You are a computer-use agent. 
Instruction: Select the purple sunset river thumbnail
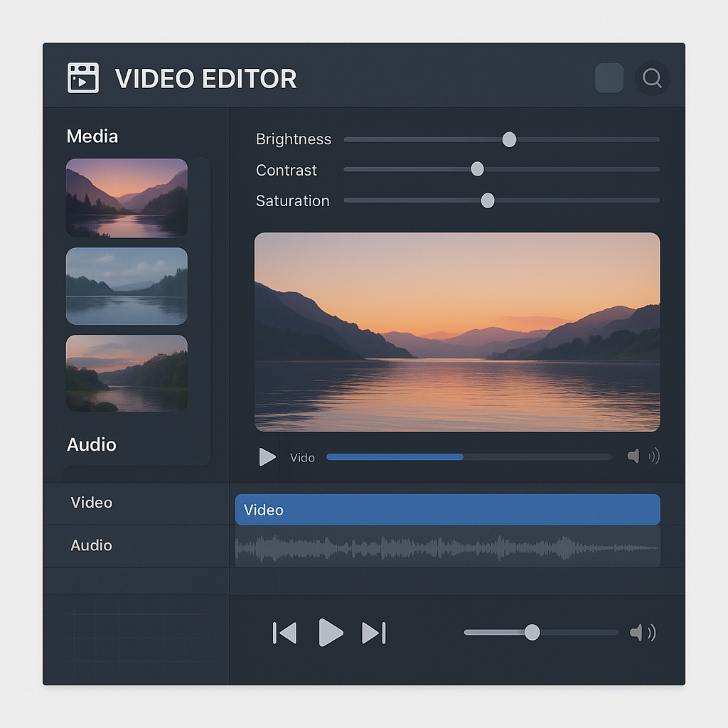pyautogui.click(x=127, y=198)
